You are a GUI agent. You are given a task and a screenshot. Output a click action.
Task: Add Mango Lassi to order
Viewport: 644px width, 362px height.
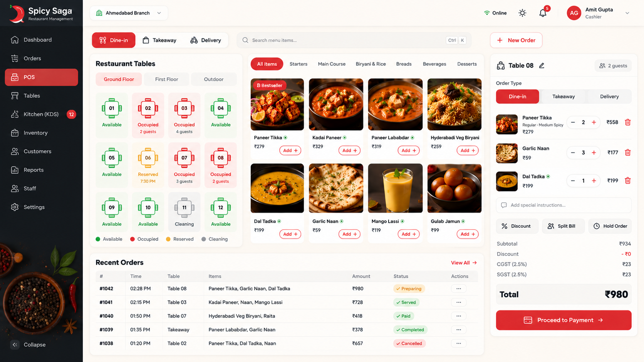408,234
